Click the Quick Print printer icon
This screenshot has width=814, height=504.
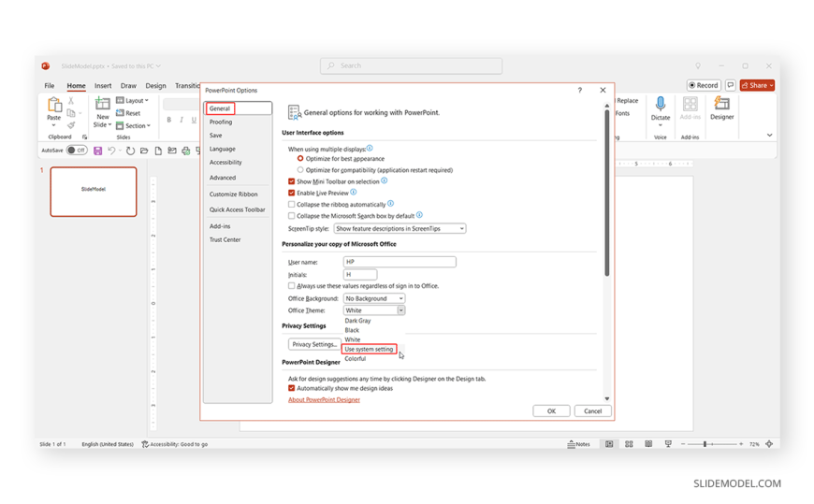186,151
